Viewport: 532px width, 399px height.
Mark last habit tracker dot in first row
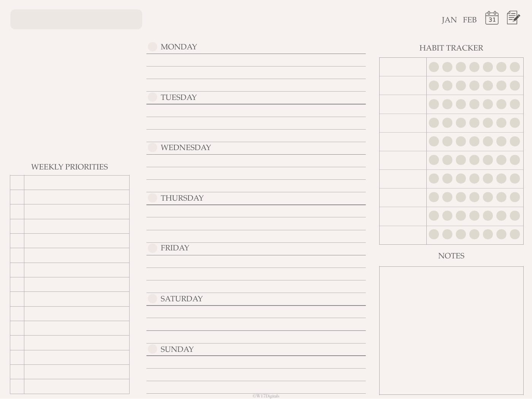515,67
